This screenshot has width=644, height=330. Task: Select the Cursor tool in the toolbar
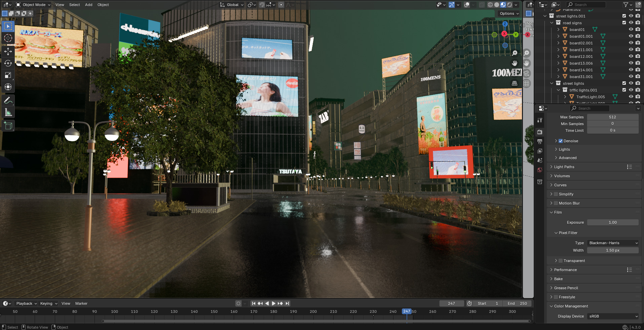8,38
